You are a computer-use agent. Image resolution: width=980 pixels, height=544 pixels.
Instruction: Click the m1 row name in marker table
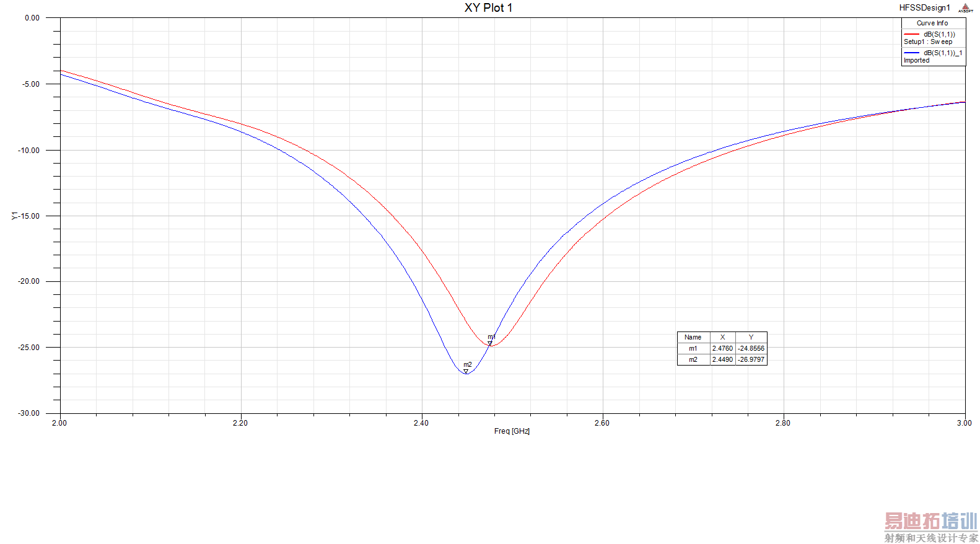[693, 348]
